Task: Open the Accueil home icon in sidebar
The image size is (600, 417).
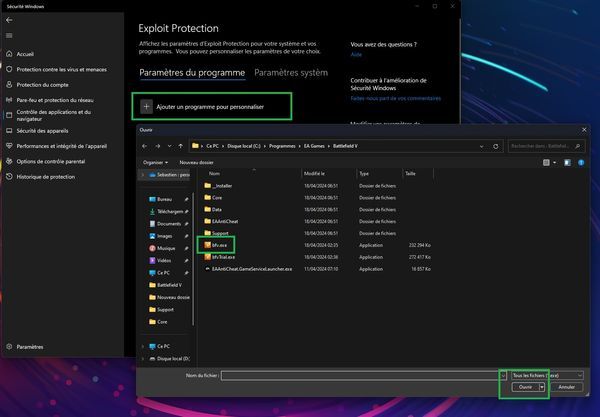Action: (9, 54)
